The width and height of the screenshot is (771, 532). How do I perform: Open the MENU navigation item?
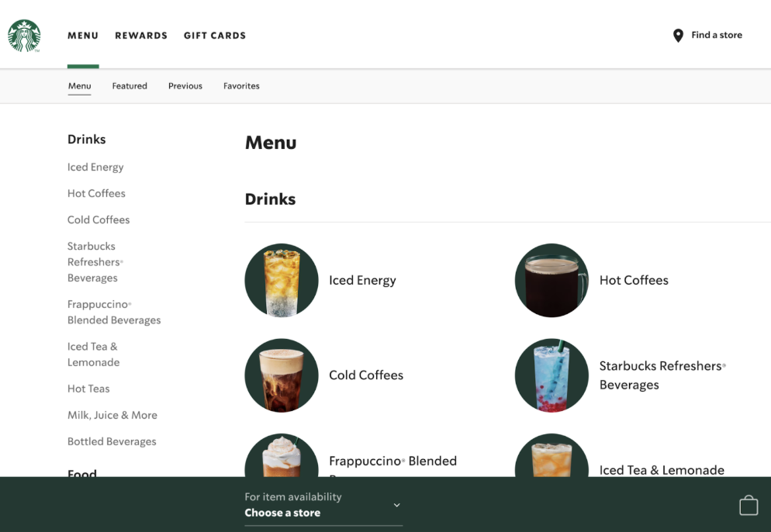click(x=83, y=35)
